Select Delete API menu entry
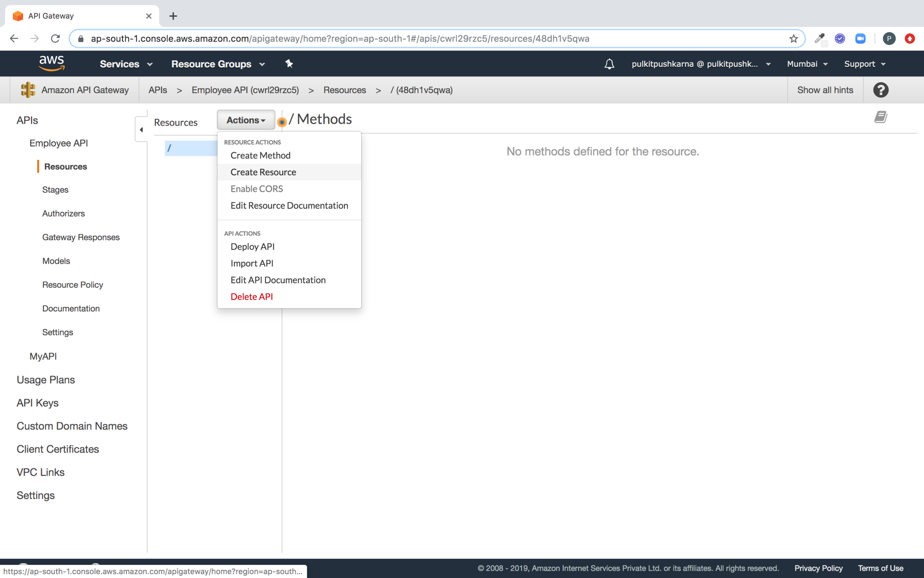Image resolution: width=924 pixels, height=578 pixels. pos(252,297)
